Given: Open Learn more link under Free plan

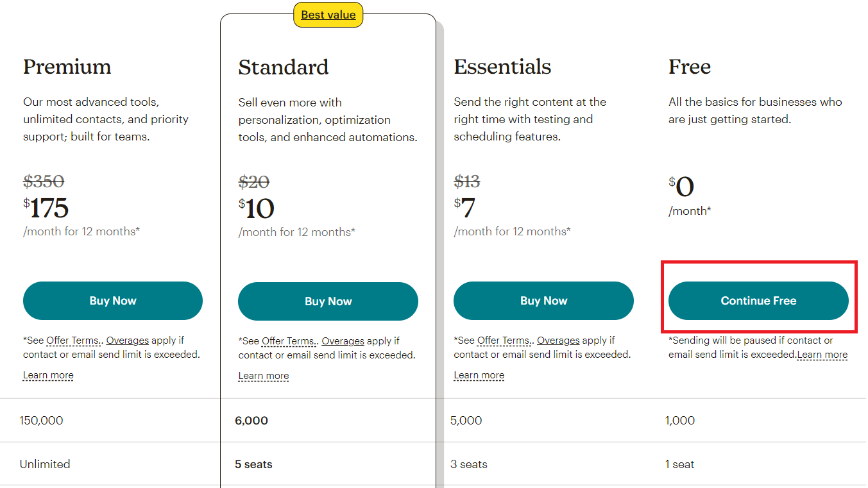Looking at the screenshot, I should (x=822, y=355).
